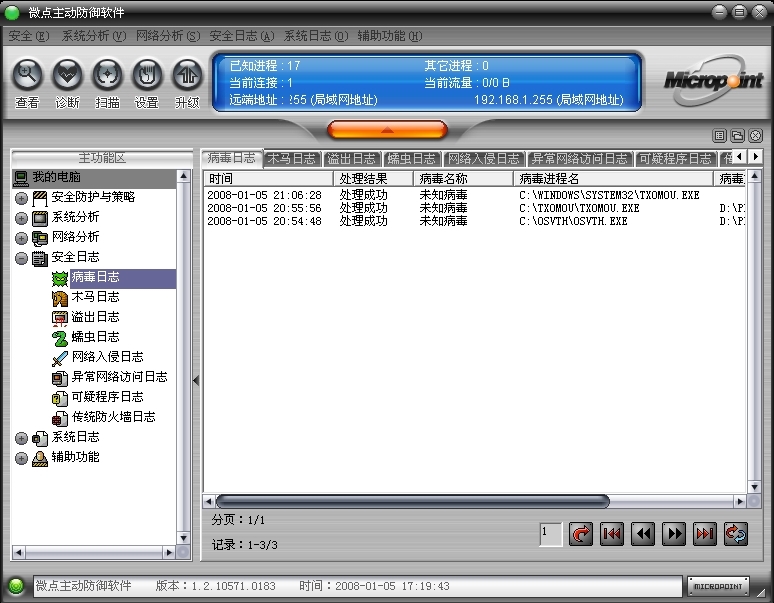Image resolution: width=774 pixels, height=603 pixels.
Task: Sort by the 时间 column header
Action: click(x=269, y=179)
